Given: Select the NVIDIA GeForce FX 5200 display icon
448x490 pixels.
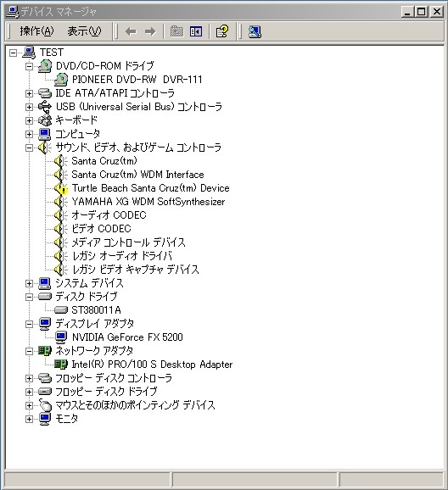Looking at the screenshot, I should (61, 337).
